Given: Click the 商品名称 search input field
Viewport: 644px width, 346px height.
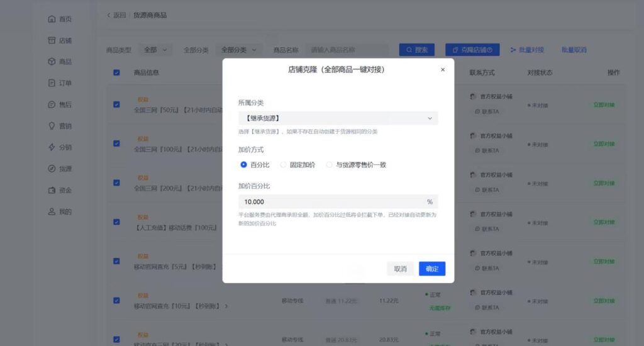Looking at the screenshot, I should pyautogui.click(x=347, y=50).
